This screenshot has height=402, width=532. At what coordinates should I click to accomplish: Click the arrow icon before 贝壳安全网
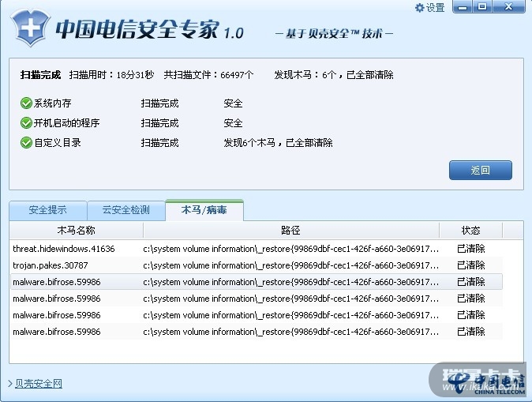coord(10,384)
